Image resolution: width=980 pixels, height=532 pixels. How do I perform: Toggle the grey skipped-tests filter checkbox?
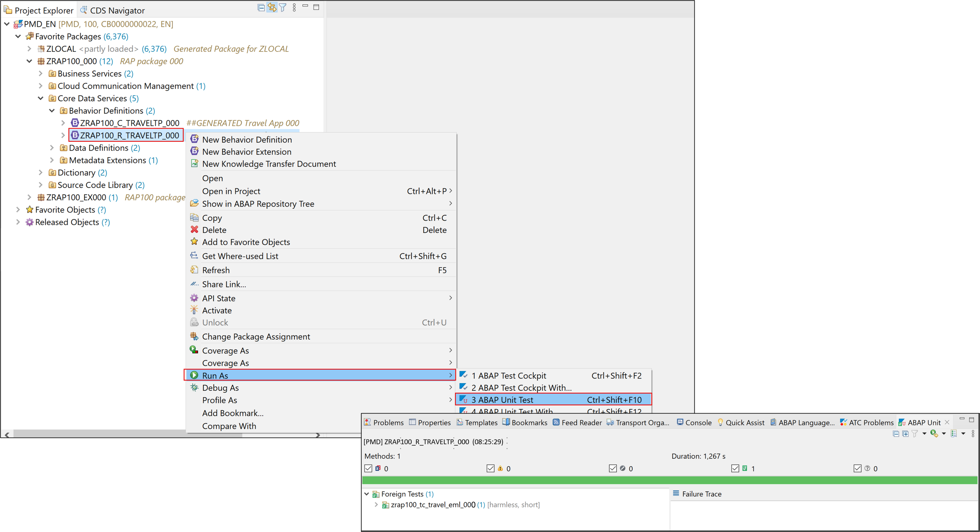(x=613, y=469)
